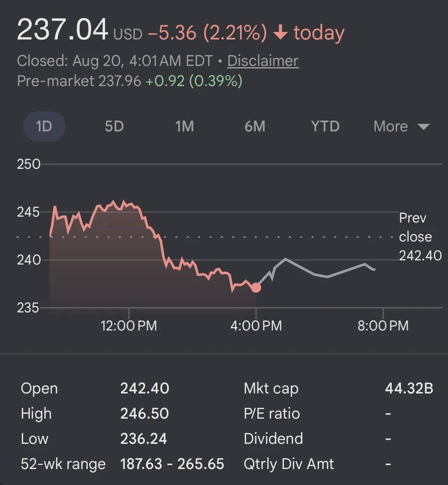Click the red down arrow icon

coord(280,32)
